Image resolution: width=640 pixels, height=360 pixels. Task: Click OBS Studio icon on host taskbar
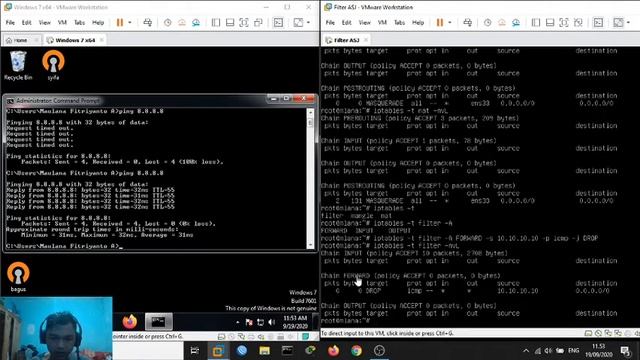pyautogui.click(x=379, y=350)
